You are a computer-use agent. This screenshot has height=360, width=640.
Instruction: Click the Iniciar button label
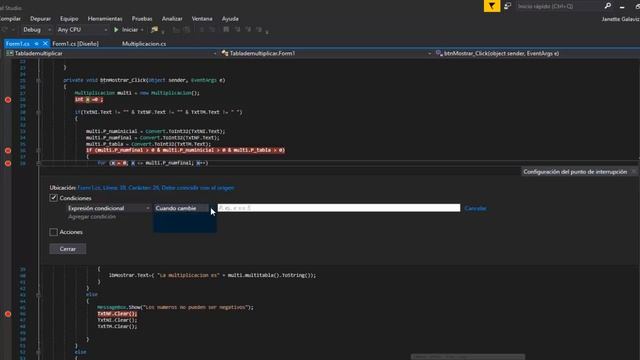coord(130,30)
